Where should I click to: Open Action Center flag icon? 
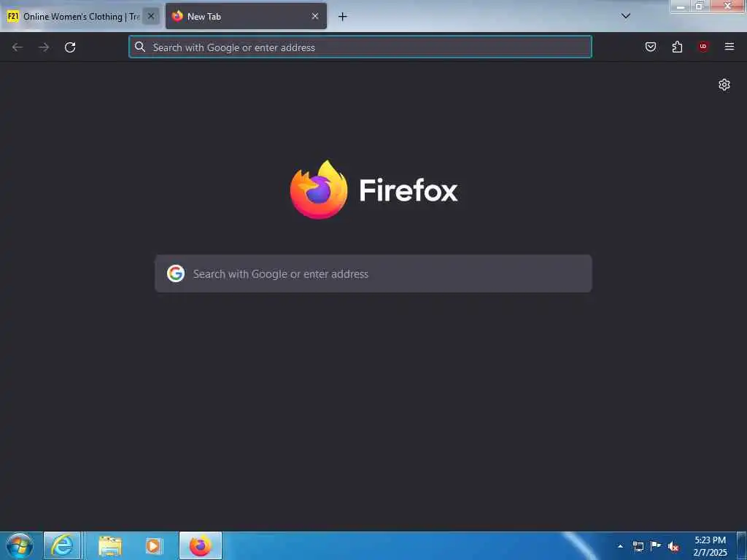pos(656,545)
